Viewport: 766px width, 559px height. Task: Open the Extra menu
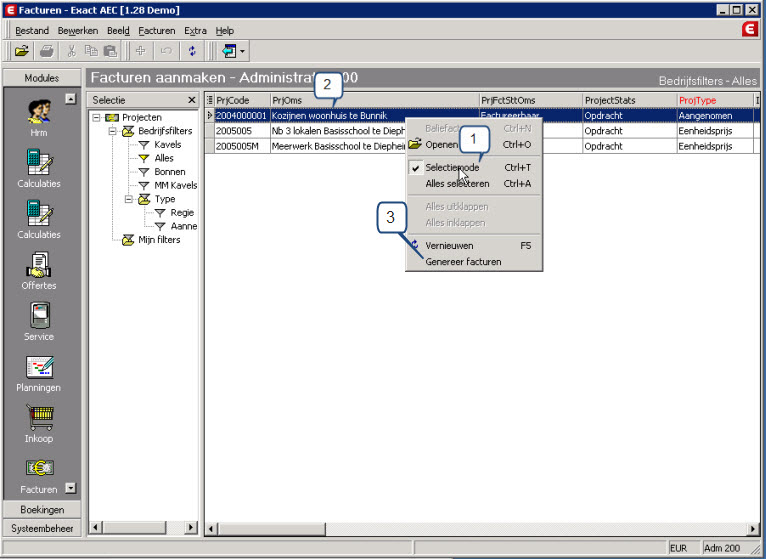pos(195,31)
